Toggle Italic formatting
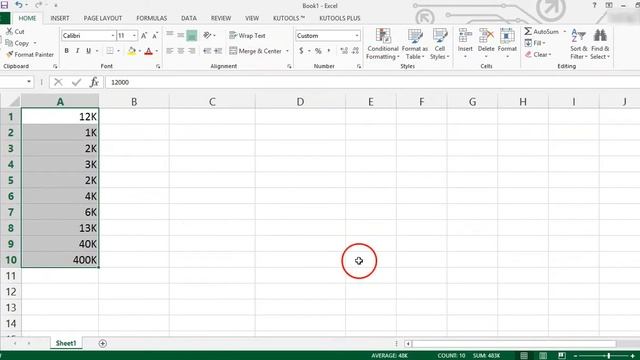The height and width of the screenshot is (360, 640). (x=77, y=51)
